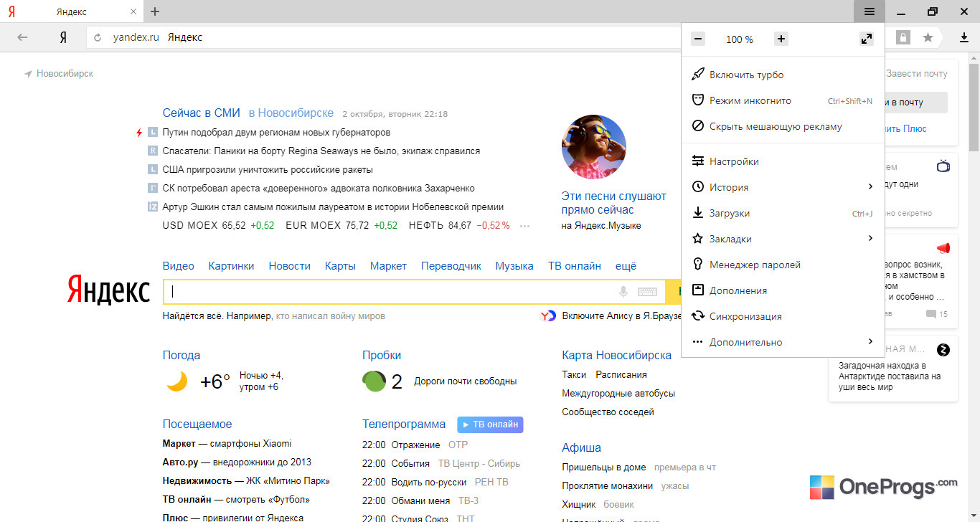This screenshot has height=522, width=980.
Task: Open the Новости service link
Action: coord(290,266)
